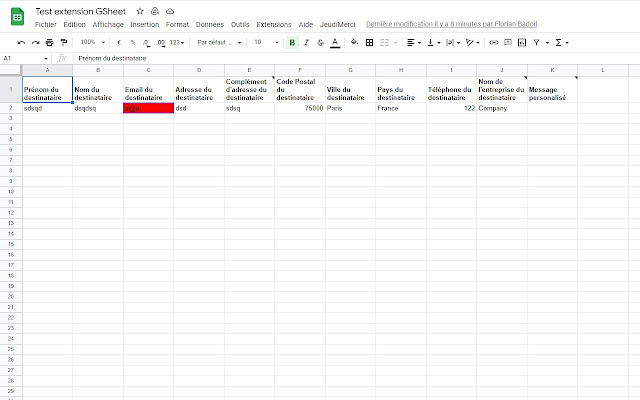640x400 pixels.
Task: Click the select-all corner box
Action: point(11,70)
